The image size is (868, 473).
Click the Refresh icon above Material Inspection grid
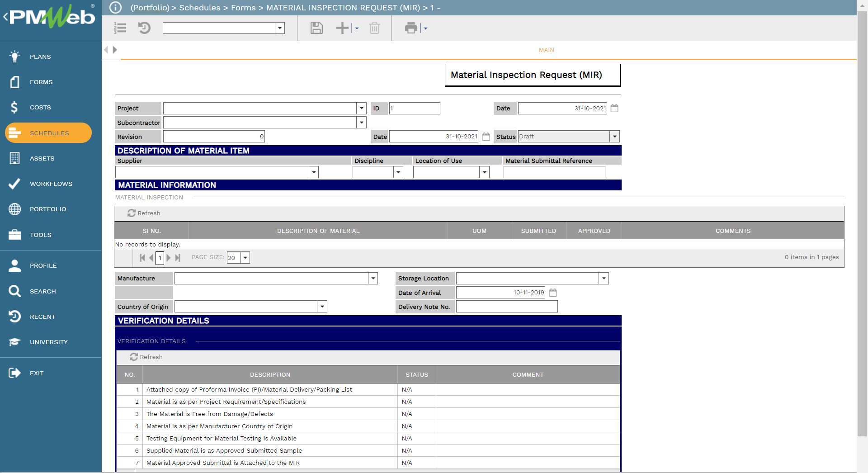(x=132, y=213)
